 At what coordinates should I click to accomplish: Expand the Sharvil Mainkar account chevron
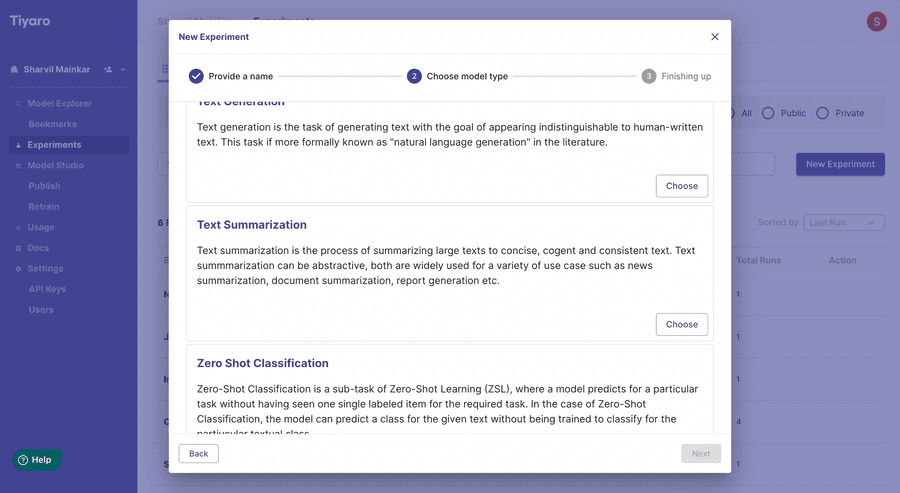tap(123, 69)
